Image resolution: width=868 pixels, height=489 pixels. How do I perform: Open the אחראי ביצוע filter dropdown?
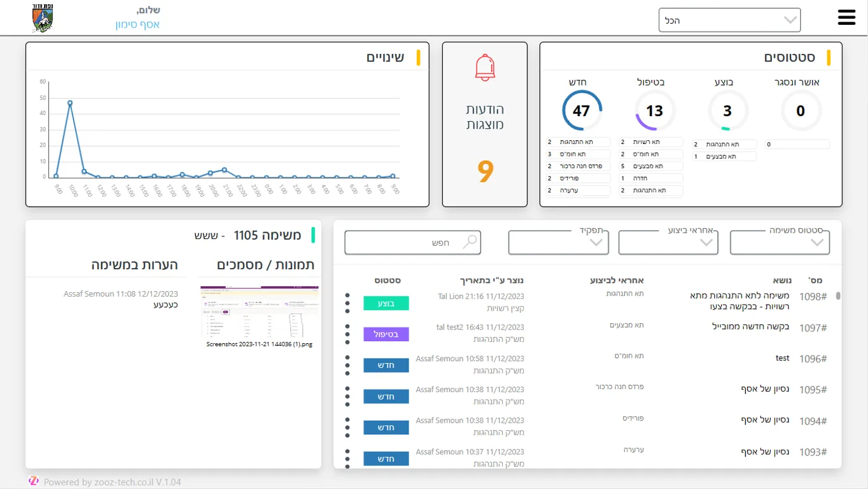coord(668,242)
